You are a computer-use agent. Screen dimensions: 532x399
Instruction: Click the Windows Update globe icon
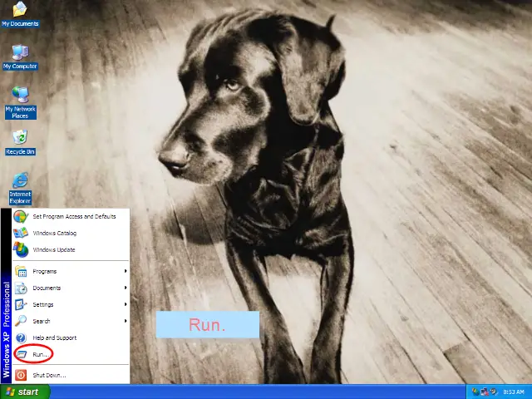(21, 249)
